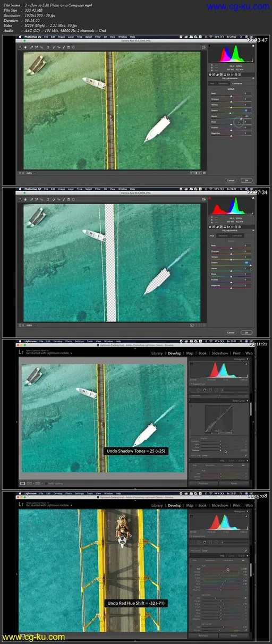Click Loupe view icon in the 11:21 frame toolbar
This screenshot has width=272, height=644.
pos(23,483)
